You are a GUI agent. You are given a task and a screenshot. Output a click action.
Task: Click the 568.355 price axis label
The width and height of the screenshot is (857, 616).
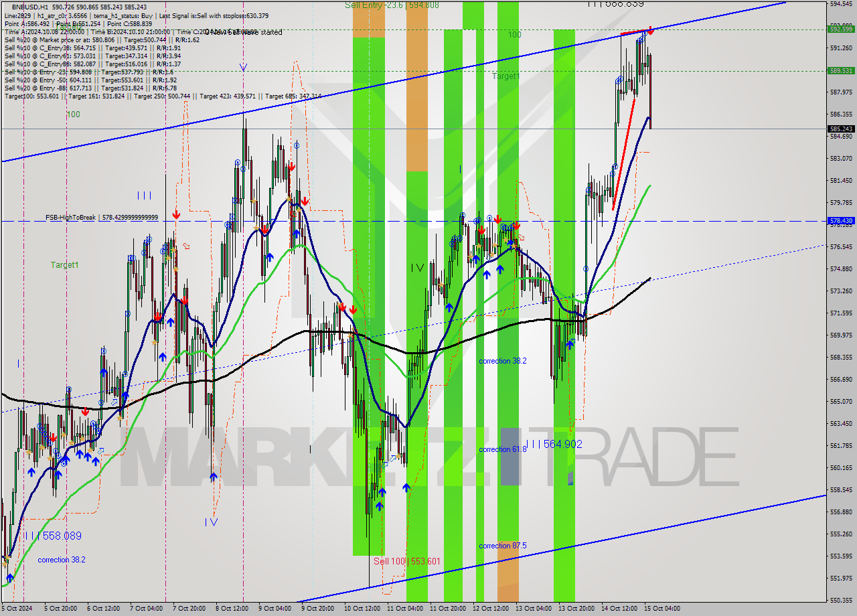841,358
